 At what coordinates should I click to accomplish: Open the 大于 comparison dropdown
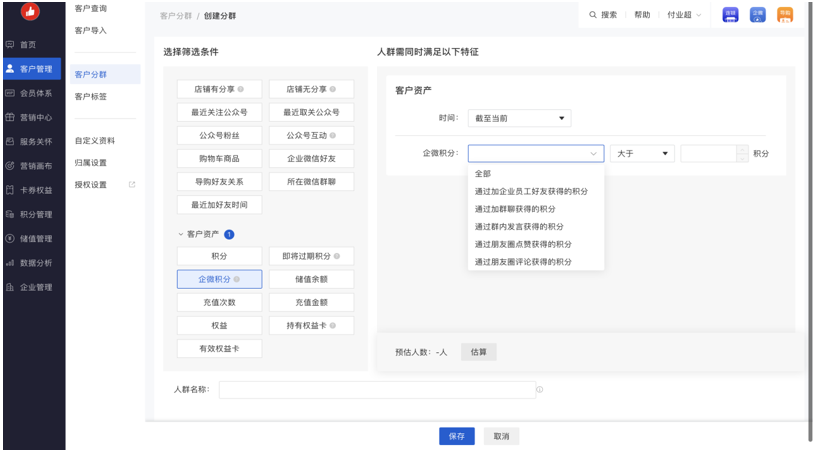[x=642, y=153]
